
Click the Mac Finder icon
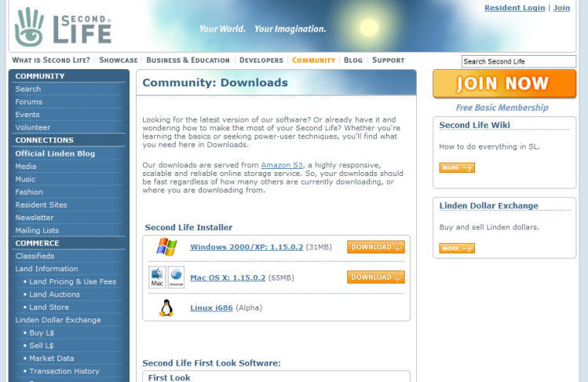157,277
